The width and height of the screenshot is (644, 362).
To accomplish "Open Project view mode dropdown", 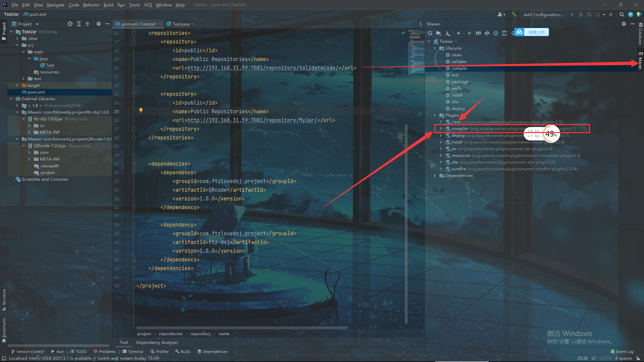I will click(25, 24).
